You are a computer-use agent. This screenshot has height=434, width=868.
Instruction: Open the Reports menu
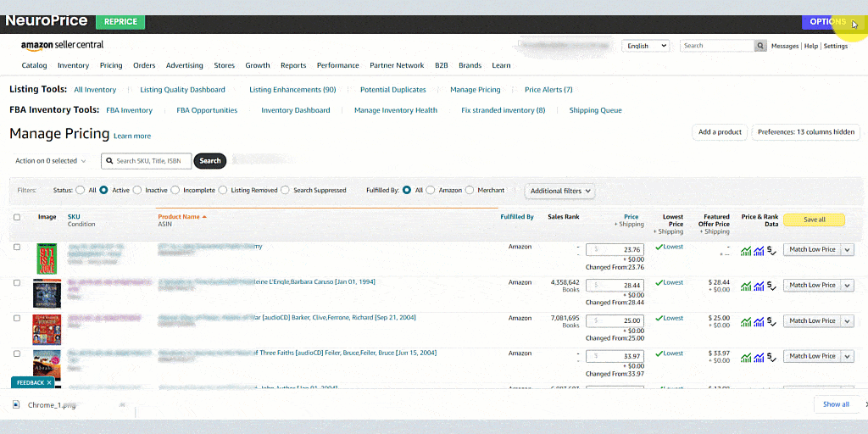tap(292, 65)
